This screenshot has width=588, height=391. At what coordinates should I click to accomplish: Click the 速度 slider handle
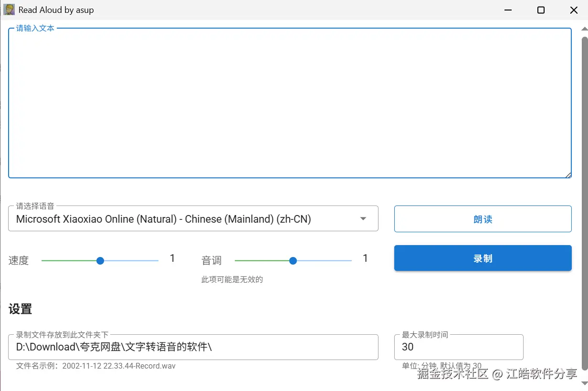coord(100,261)
